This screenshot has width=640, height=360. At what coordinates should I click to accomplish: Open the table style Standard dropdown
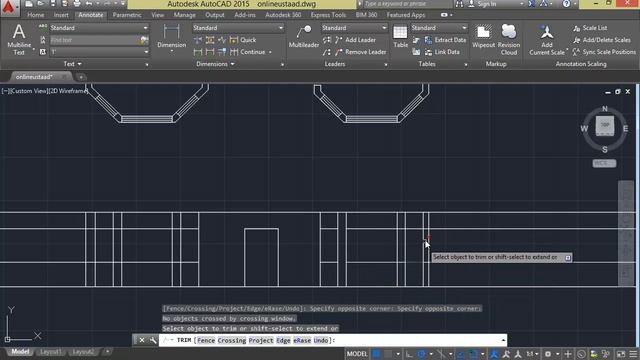[x=439, y=28]
